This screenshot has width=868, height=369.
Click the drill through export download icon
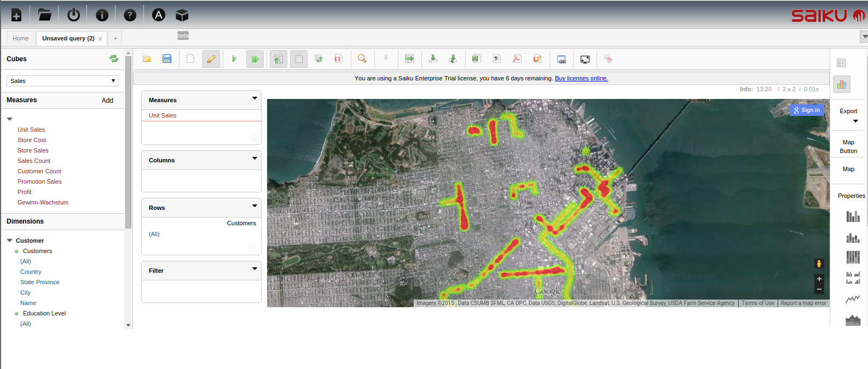click(x=453, y=59)
